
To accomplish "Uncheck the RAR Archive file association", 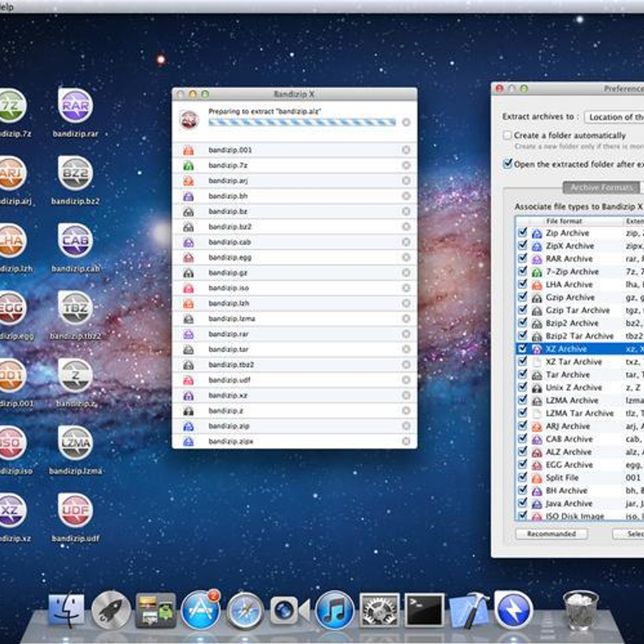I will 521,259.
